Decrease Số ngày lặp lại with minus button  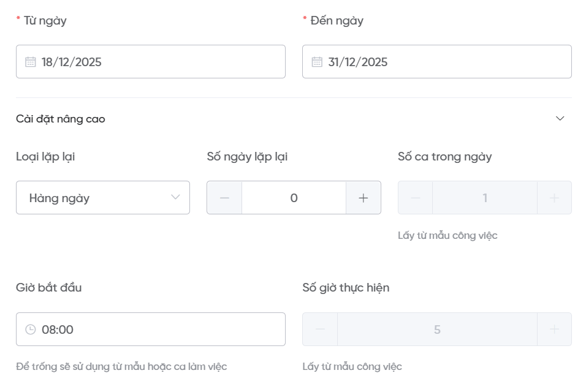click(x=224, y=198)
